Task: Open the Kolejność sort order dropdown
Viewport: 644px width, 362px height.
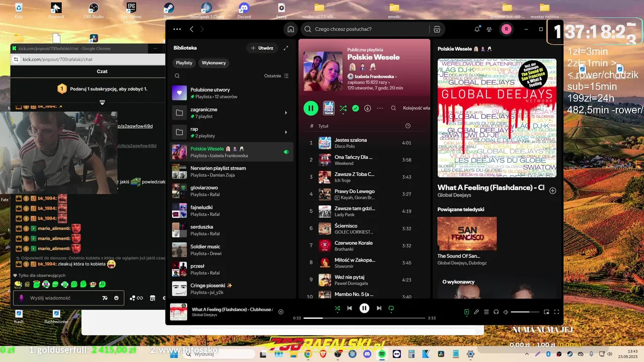Action: point(417,108)
